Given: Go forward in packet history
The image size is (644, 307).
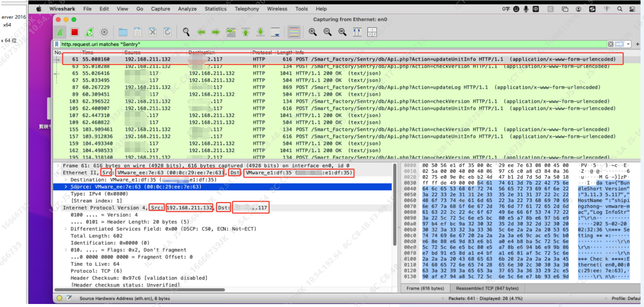Looking at the screenshot, I should click(216, 32).
